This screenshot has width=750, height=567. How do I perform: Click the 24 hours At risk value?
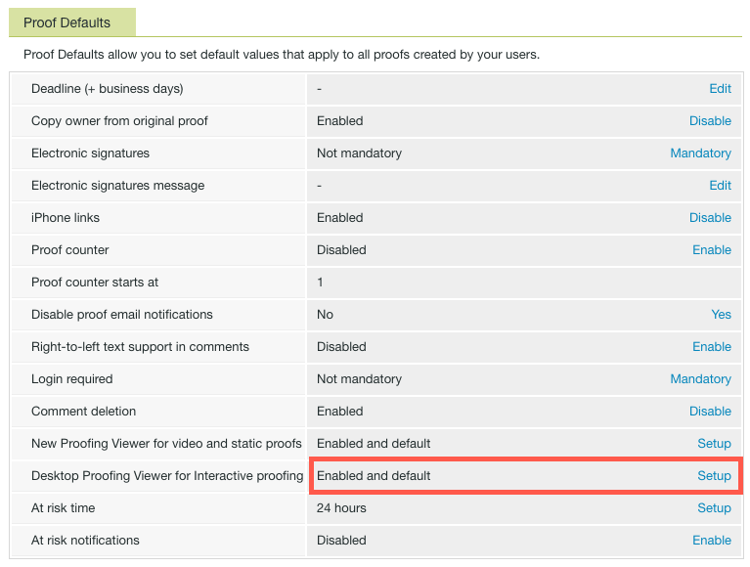[341, 508]
